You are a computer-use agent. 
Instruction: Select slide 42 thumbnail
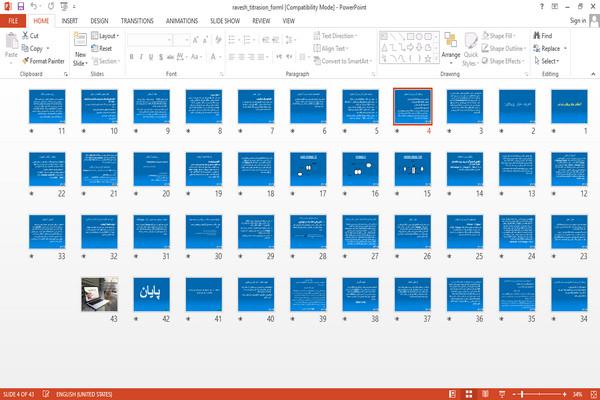pyautogui.click(x=152, y=294)
